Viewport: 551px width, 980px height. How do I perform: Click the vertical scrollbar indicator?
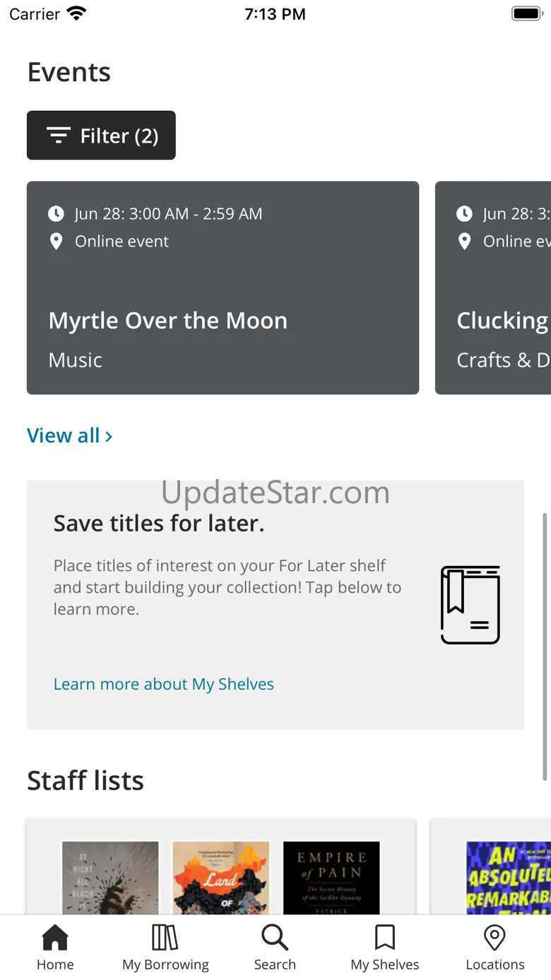[545, 647]
